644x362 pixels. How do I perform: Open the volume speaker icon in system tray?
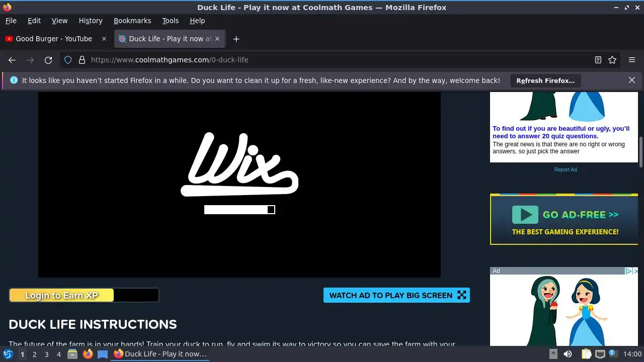(568, 354)
